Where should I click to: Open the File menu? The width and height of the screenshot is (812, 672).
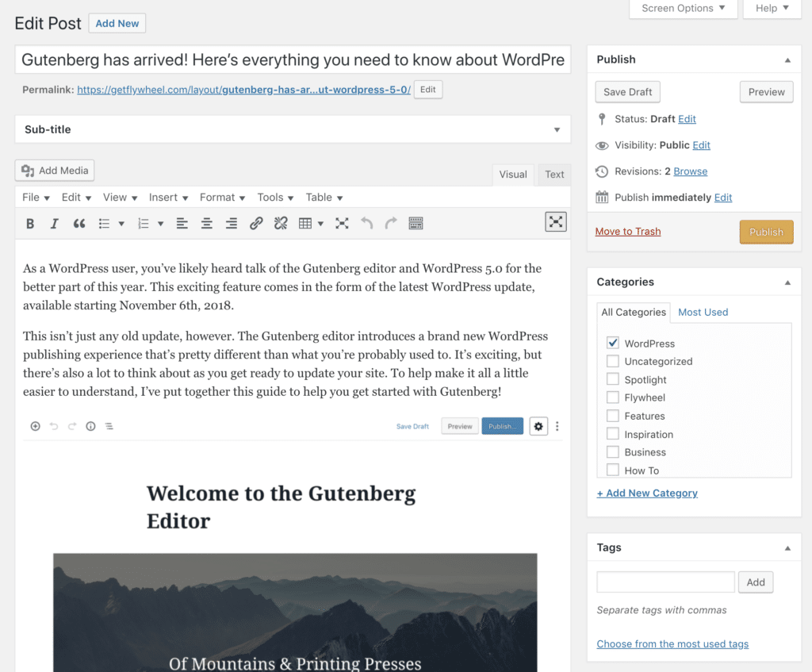pyautogui.click(x=36, y=198)
